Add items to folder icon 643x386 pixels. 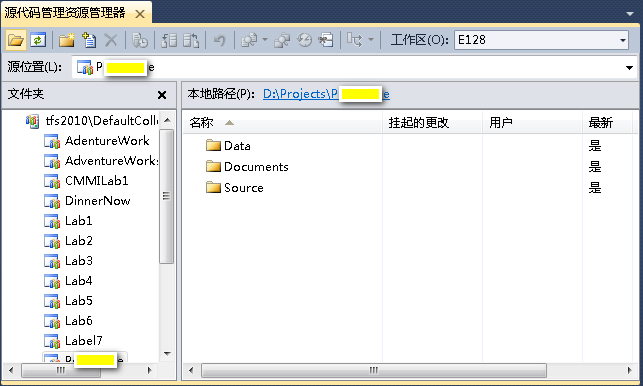tap(89, 40)
